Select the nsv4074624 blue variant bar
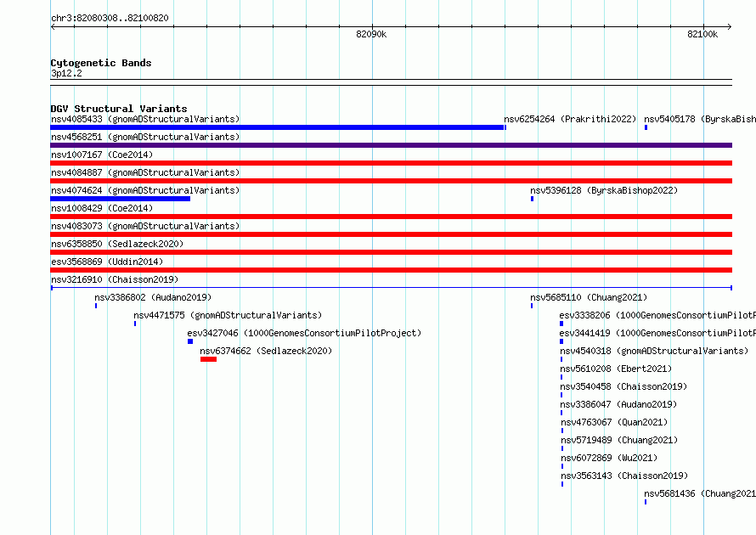 (x=120, y=199)
